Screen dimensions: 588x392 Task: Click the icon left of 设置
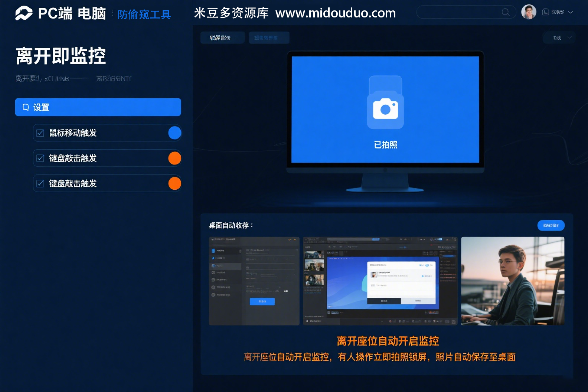pyautogui.click(x=26, y=107)
